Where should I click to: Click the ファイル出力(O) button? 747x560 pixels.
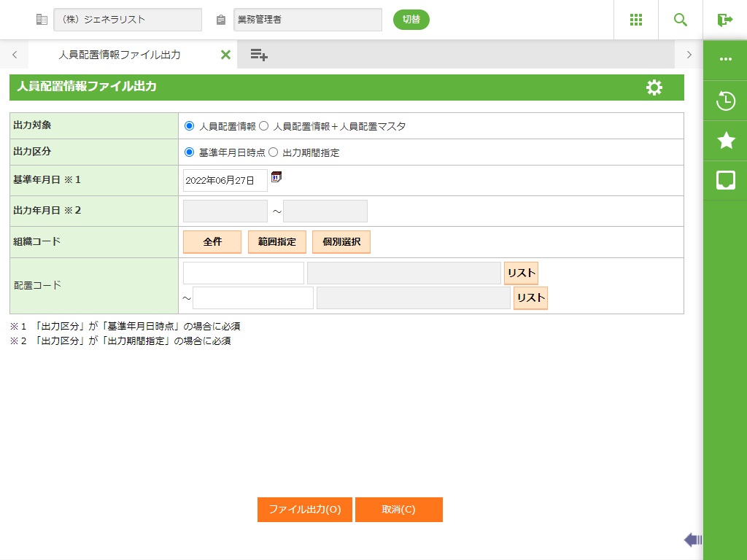tap(304, 510)
